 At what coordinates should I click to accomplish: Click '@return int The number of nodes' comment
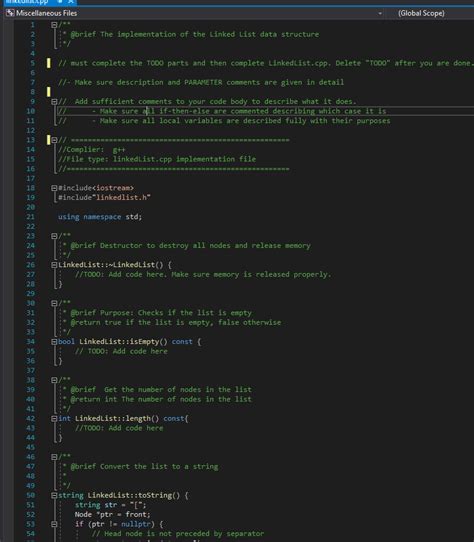(161, 399)
